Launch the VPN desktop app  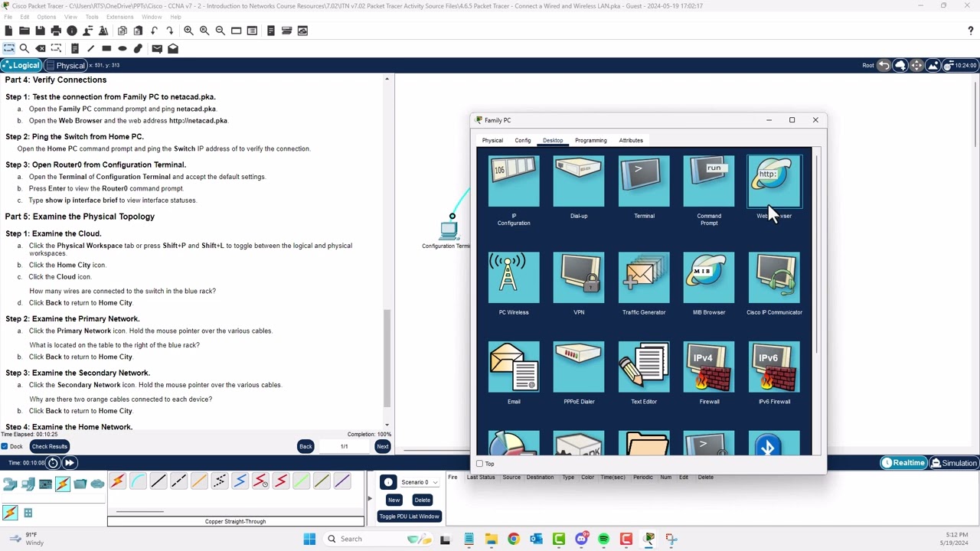click(579, 278)
